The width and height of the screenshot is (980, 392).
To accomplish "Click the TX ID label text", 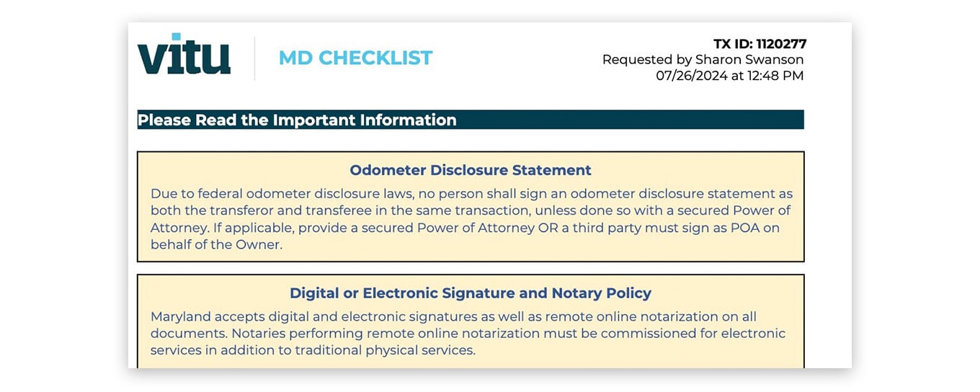I will (733, 44).
